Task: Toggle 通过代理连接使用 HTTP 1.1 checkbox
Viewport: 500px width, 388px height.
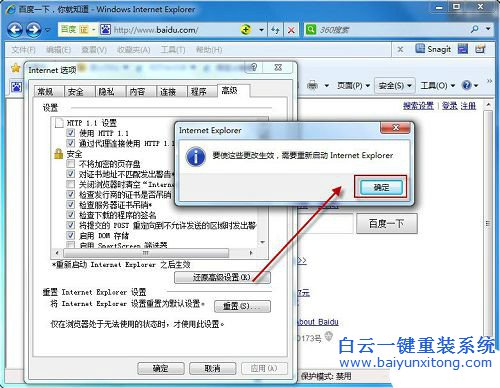Action: [x=70, y=143]
